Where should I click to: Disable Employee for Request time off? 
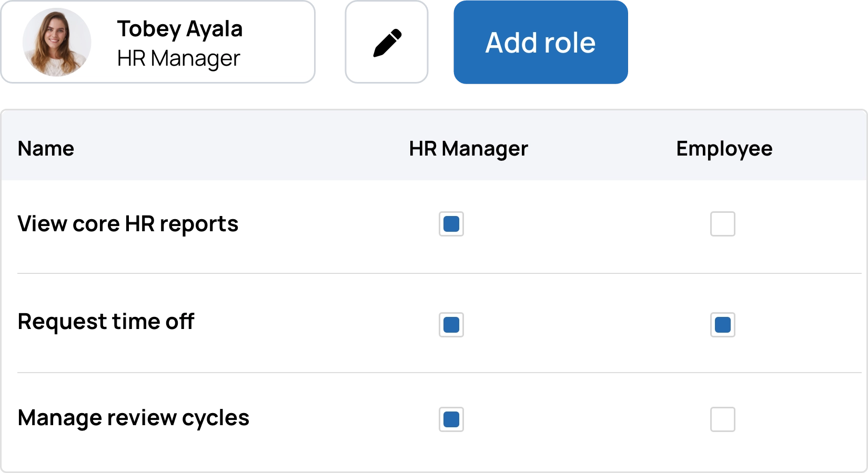[722, 325]
